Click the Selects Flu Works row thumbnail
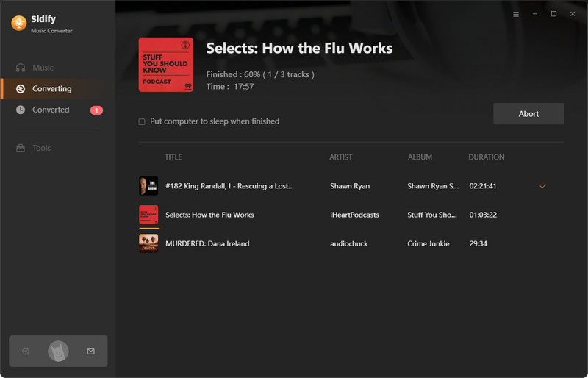Viewport: 588px width, 378px height. click(x=148, y=215)
